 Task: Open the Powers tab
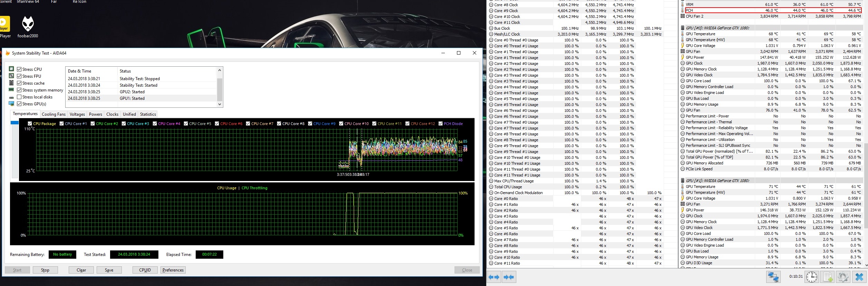point(96,114)
